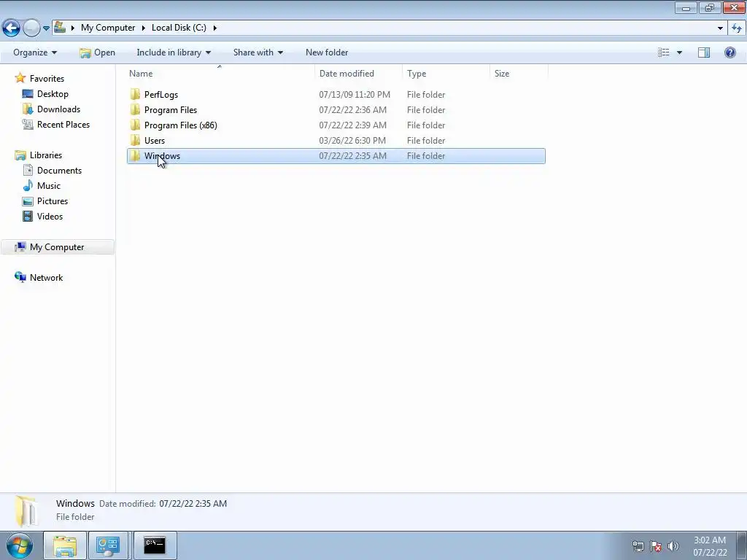Open the Include in library menu
This screenshot has width=747, height=560.
[174, 52]
